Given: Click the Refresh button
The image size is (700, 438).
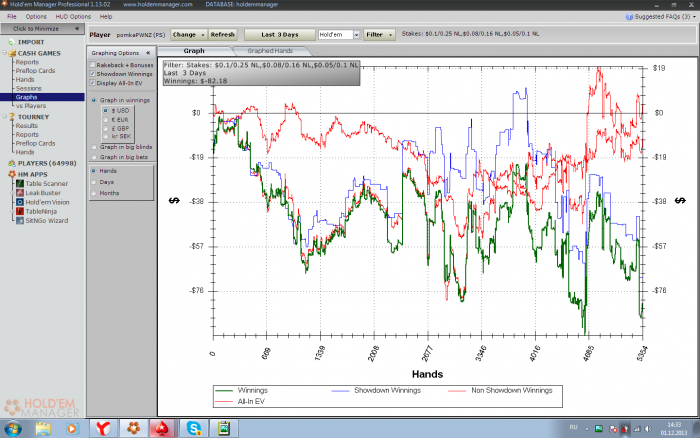Looking at the screenshot, I should [222, 34].
